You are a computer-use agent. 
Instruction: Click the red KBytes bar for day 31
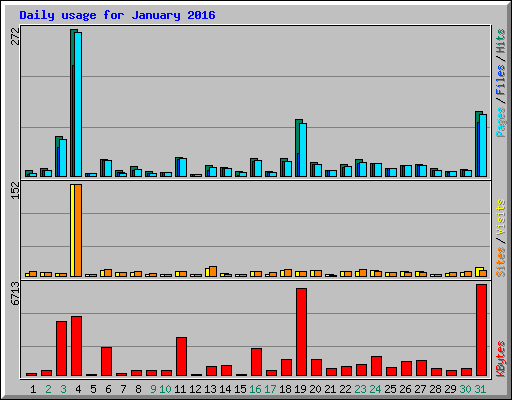[481, 330]
